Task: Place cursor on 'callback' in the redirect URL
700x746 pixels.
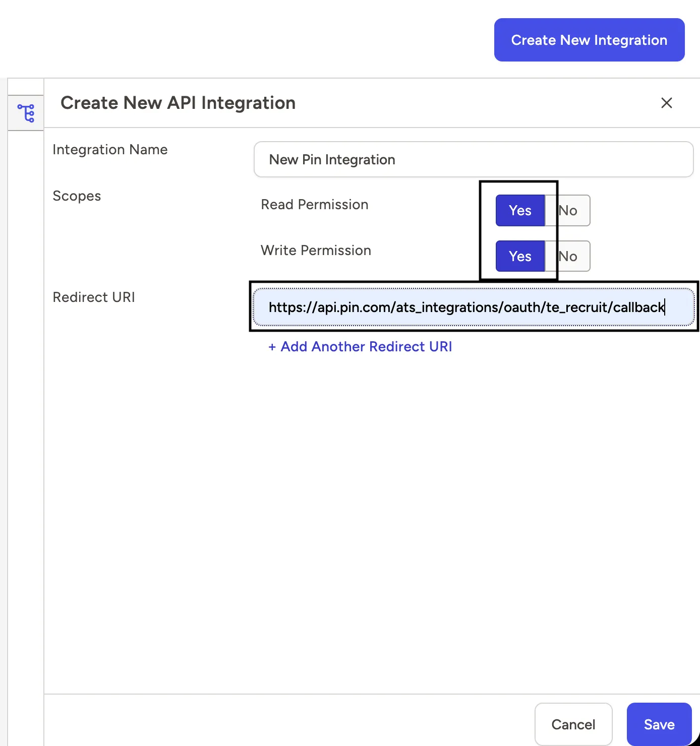Action: [x=638, y=307]
